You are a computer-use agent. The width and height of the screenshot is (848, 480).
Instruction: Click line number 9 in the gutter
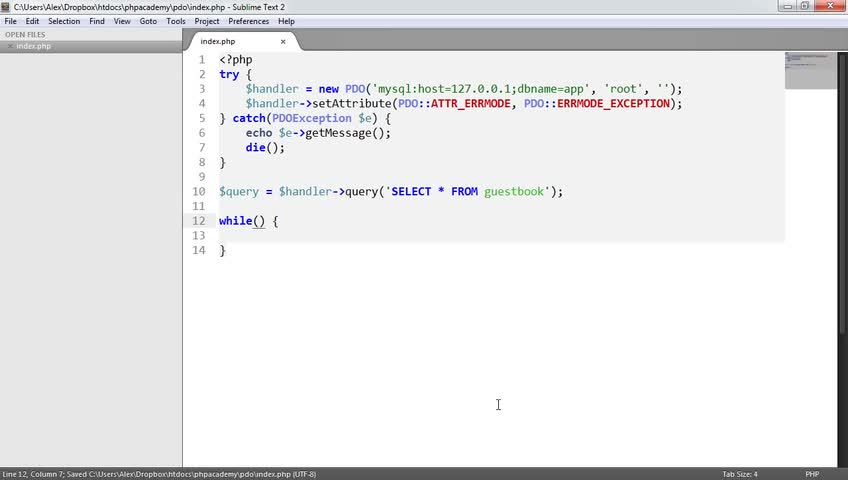point(202,177)
